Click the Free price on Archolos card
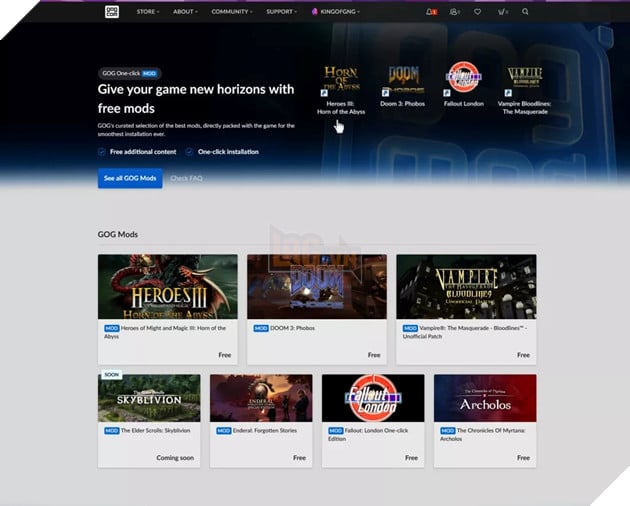 click(x=523, y=458)
